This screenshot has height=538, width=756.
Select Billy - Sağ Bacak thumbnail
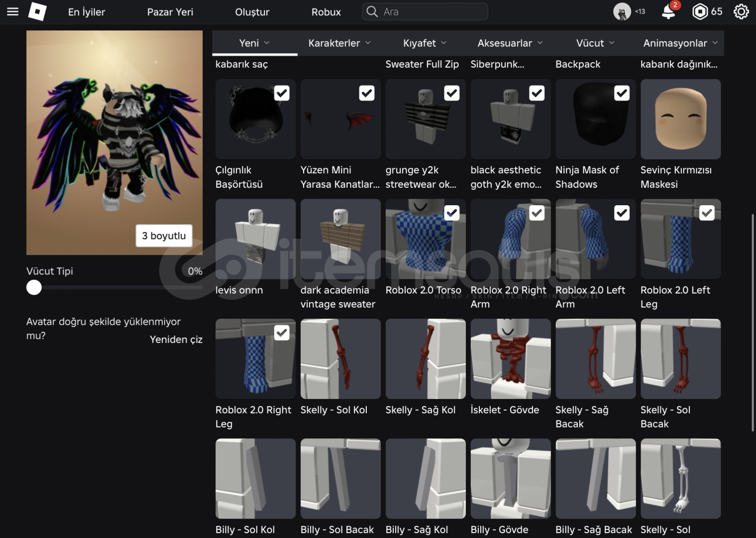pyautogui.click(x=596, y=479)
